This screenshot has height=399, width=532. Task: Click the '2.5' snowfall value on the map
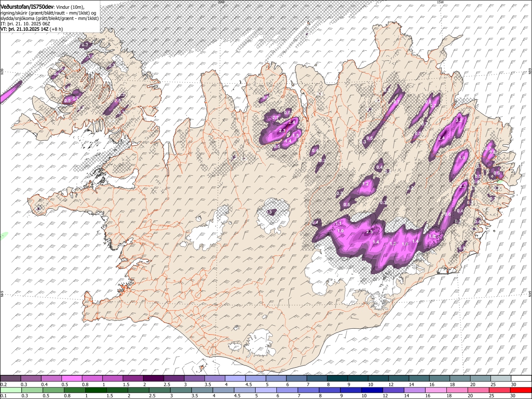[x=369, y=232]
